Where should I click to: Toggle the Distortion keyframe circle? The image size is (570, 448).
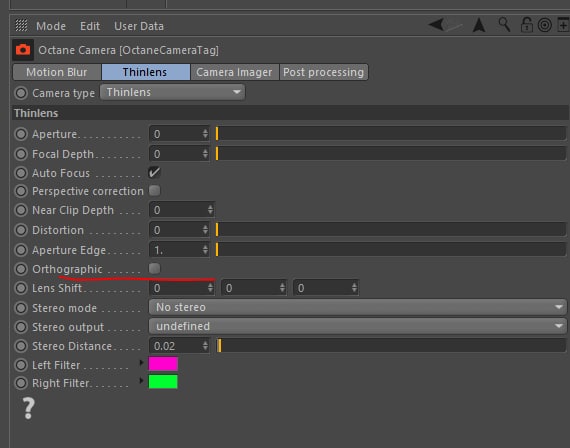[x=21, y=230]
